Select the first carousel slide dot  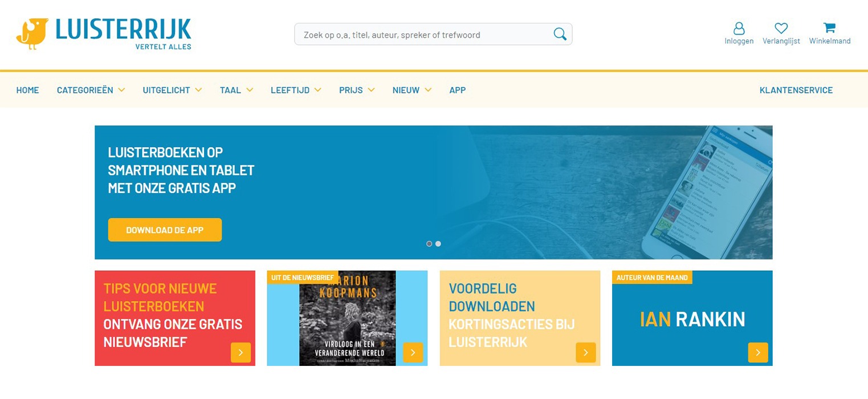pos(429,244)
